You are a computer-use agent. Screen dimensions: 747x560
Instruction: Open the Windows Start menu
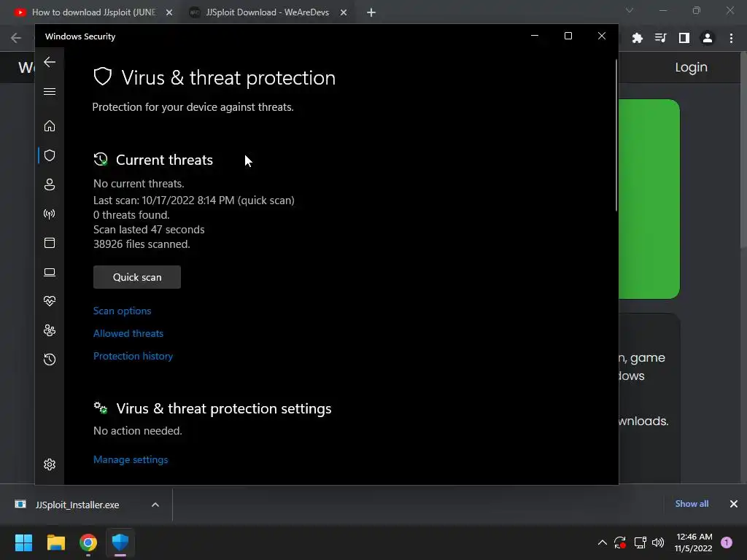pos(23,542)
